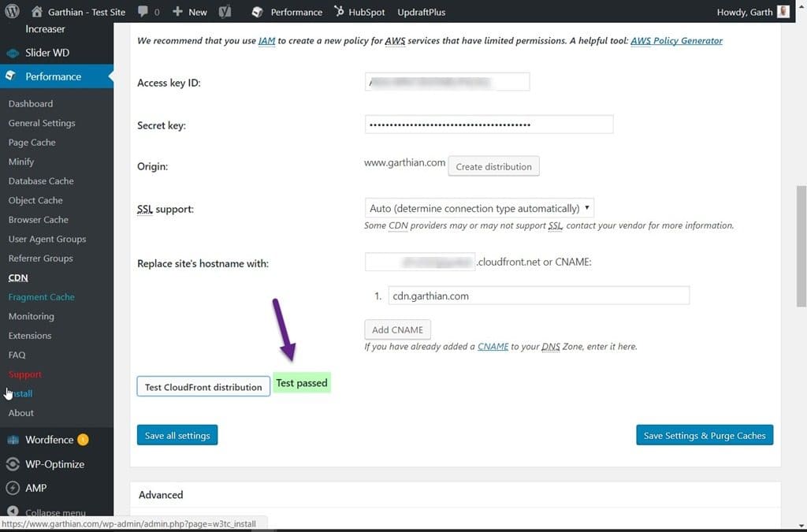The image size is (807, 532).
Task: Click the Advanced section heading
Action: coord(161,495)
